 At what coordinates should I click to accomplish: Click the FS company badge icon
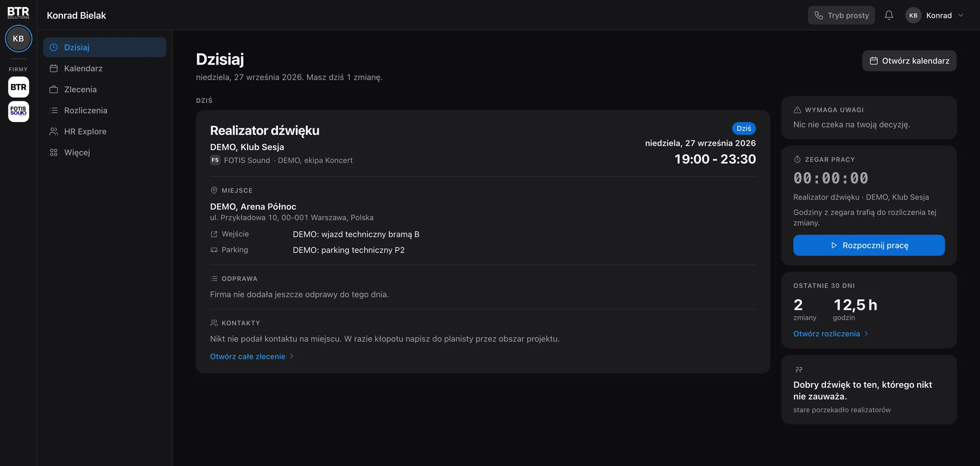pyautogui.click(x=215, y=160)
